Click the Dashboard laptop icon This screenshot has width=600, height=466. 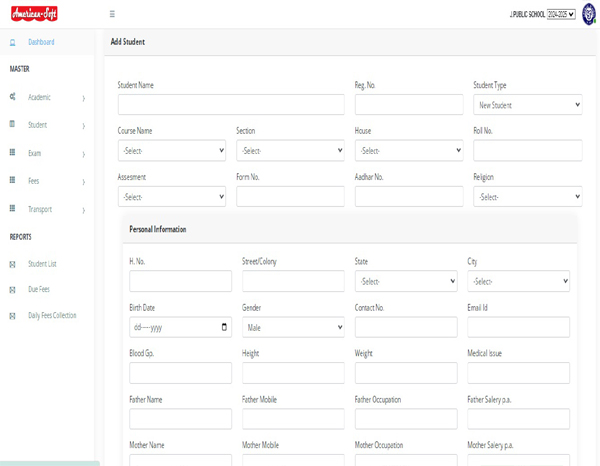pyautogui.click(x=13, y=42)
